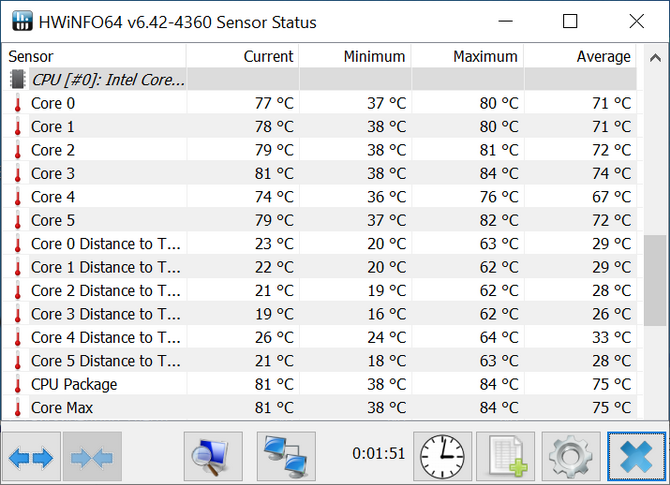This screenshot has width=670, height=485.
Task: Select the Core 4 sensor label
Action: pyautogui.click(x=53, y=197)
